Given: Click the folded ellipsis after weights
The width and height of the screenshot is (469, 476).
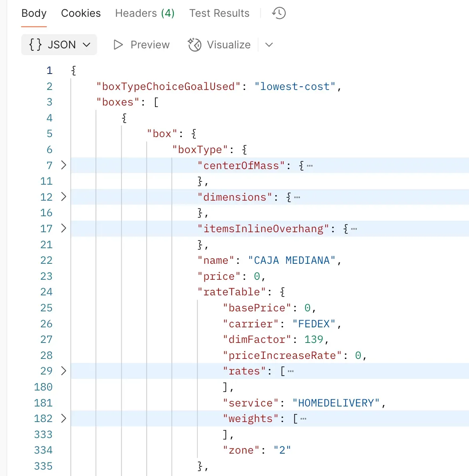Looking at the screenshot, I should pyautogui.click(x=303, y=419).
